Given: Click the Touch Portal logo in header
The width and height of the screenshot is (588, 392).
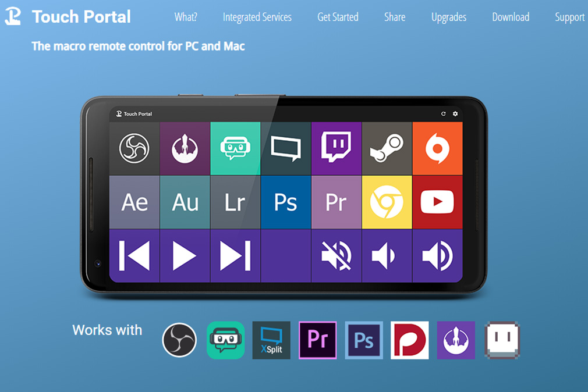Looking at the screenshot, I should tap(13, 16).
